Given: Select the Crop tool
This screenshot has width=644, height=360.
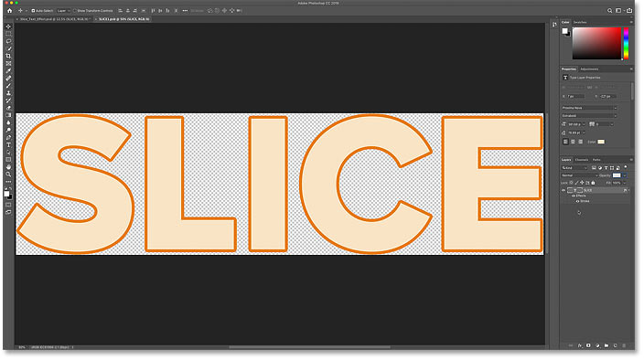Looking at the screenshot, I should tap(8, 56).
